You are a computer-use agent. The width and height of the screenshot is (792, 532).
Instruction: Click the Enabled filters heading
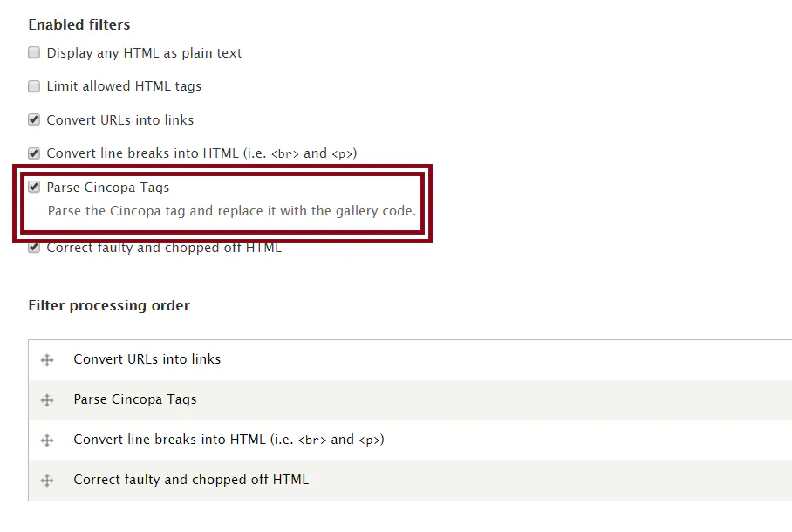pos(79,24)
